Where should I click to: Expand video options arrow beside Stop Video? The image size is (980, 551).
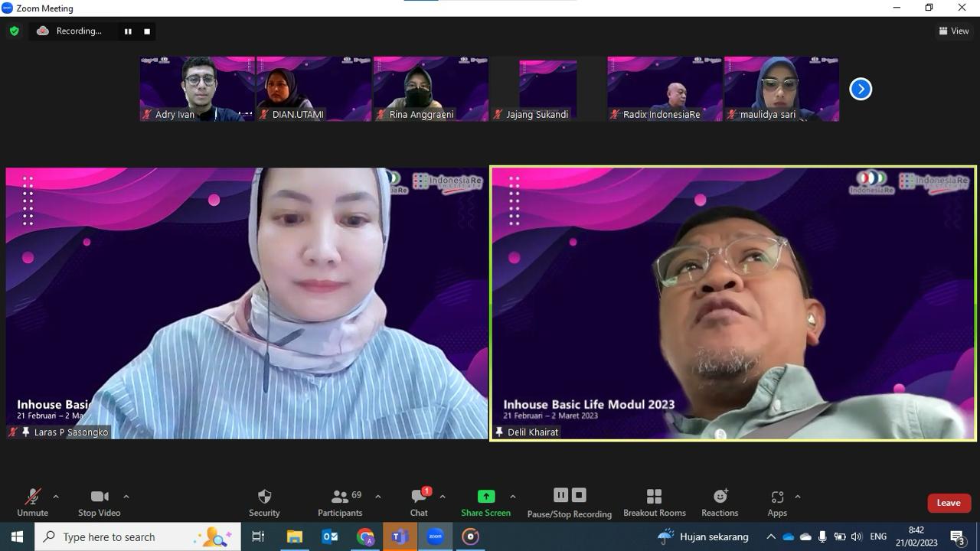pyautogui.click(x=126, y=497)
